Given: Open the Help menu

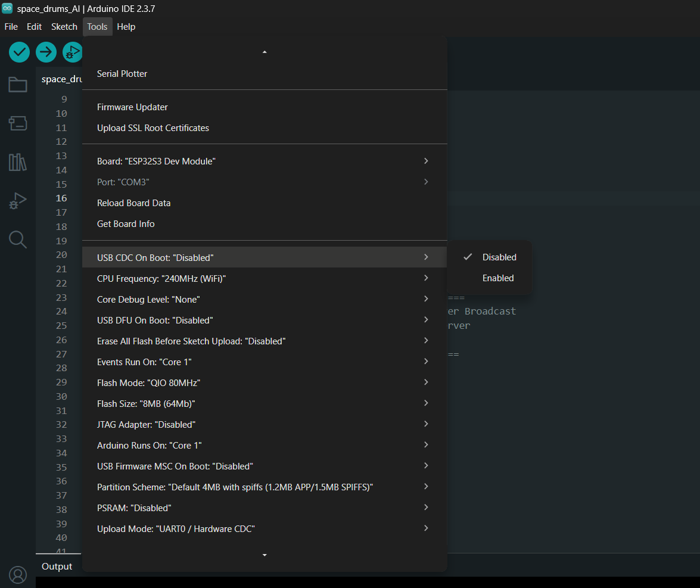Looking at the screenshot, I should click(126, 27).
